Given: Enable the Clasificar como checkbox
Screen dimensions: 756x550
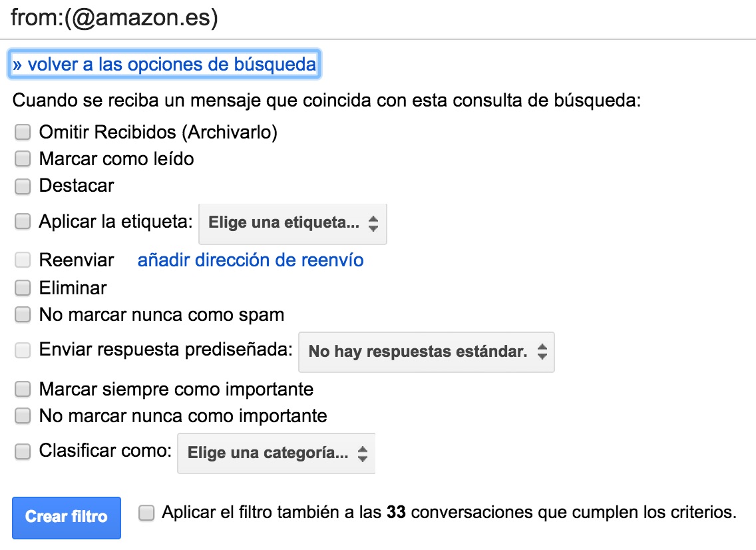Looking at the screenshot, I should 23,451.
